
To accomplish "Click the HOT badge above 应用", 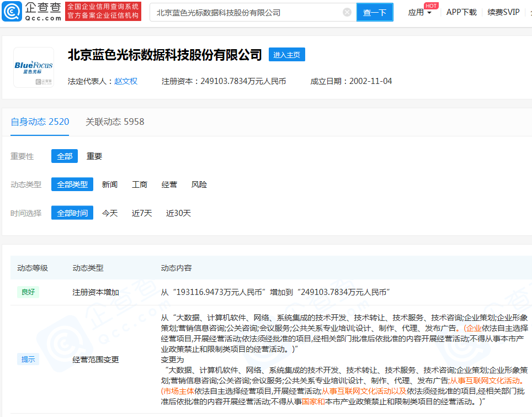I will coord(431,6).
